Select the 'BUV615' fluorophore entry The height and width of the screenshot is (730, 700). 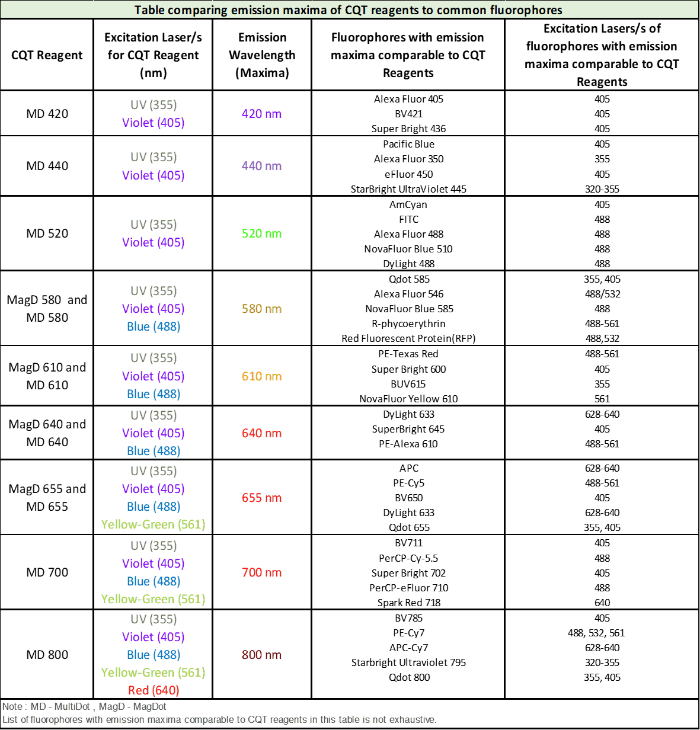408,384
